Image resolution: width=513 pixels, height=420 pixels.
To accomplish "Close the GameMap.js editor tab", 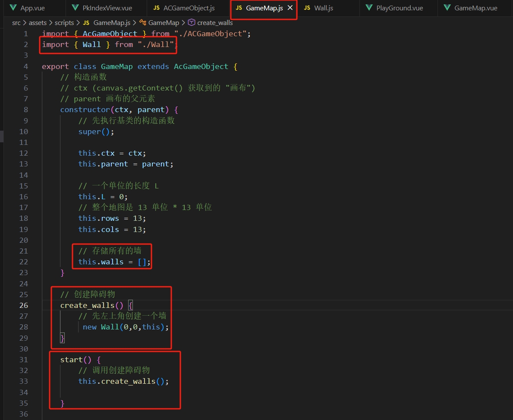I will point(290,8).
